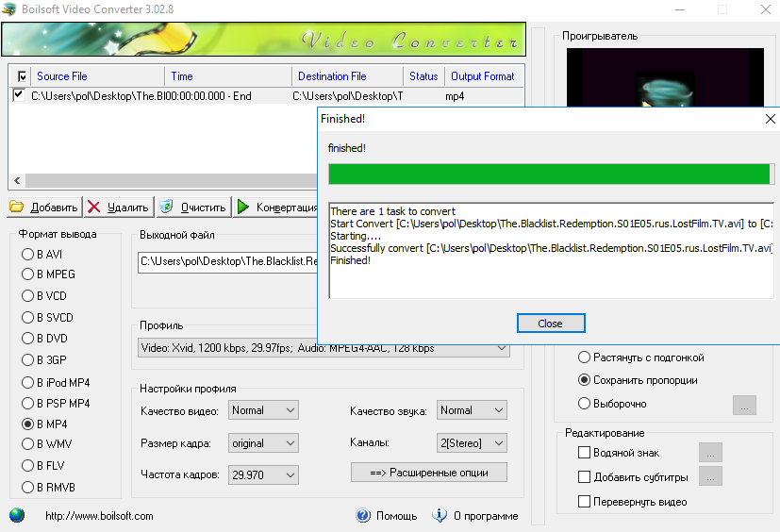Open Частота кадров dropdown
Image resolution: width=780 pixels, height=532 pixels.
click(263, 474)
